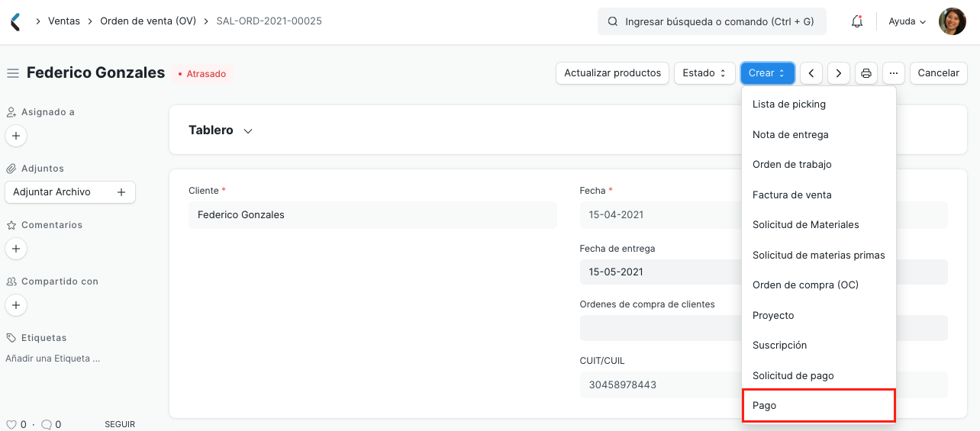Click Añadir una Etiqueta tag input
The width and height of the screenshot is (980, 431).
click(53, 359)
